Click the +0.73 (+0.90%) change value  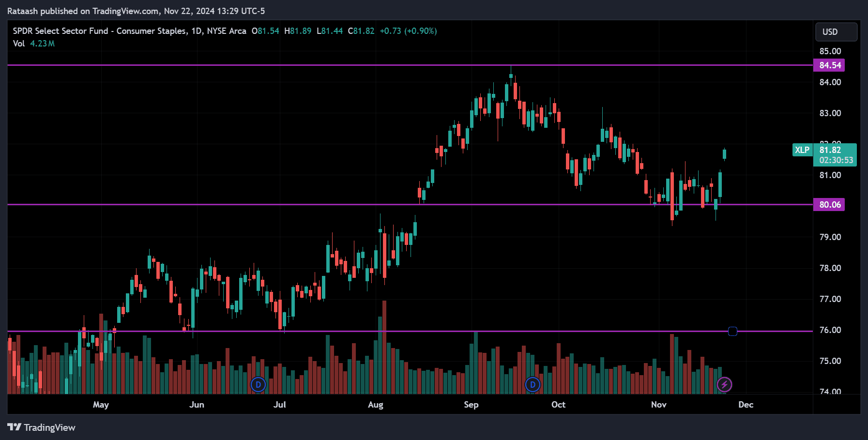point(408,31)
